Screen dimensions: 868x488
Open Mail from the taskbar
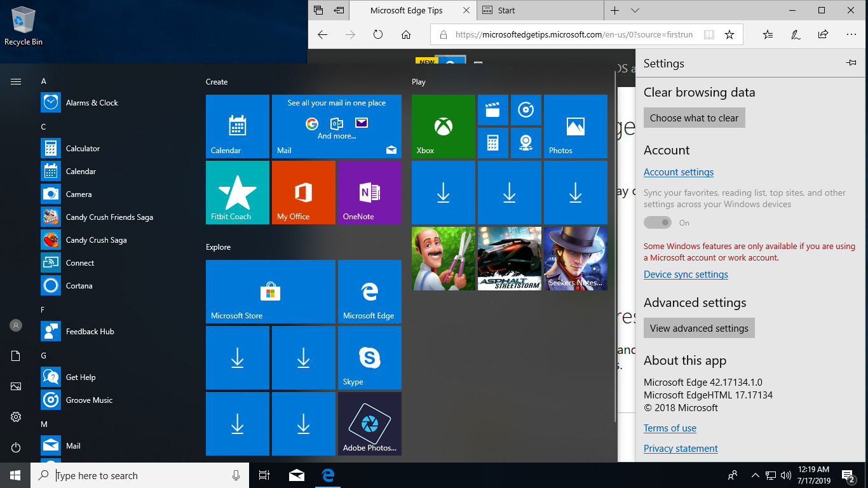(x=296, y=475)
